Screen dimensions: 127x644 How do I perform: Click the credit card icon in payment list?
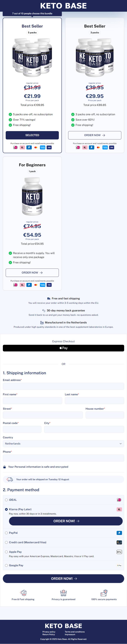[119, 542]
